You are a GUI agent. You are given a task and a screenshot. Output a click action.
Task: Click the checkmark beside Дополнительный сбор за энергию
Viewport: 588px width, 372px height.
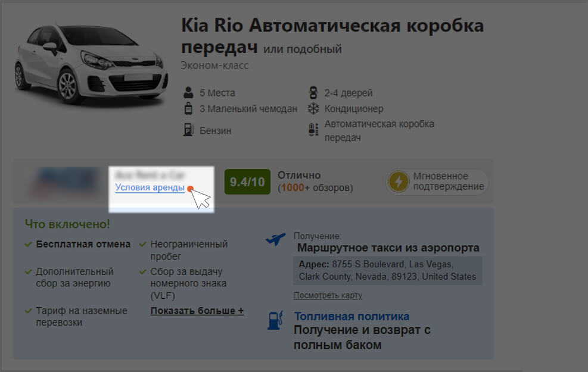(x=28, y=271)
